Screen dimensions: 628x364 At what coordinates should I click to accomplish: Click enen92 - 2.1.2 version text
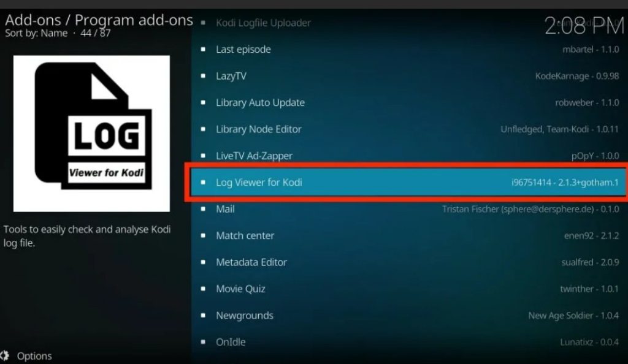click(x=592, y=235)
